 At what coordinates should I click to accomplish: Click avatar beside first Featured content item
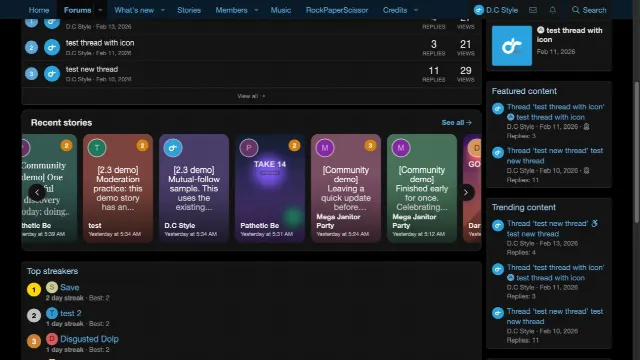[498, 109]
